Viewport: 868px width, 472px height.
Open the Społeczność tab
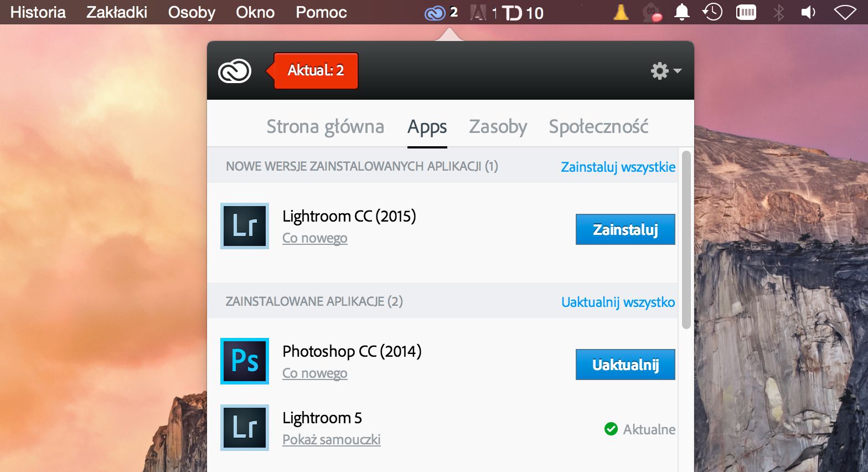[599, 127]
